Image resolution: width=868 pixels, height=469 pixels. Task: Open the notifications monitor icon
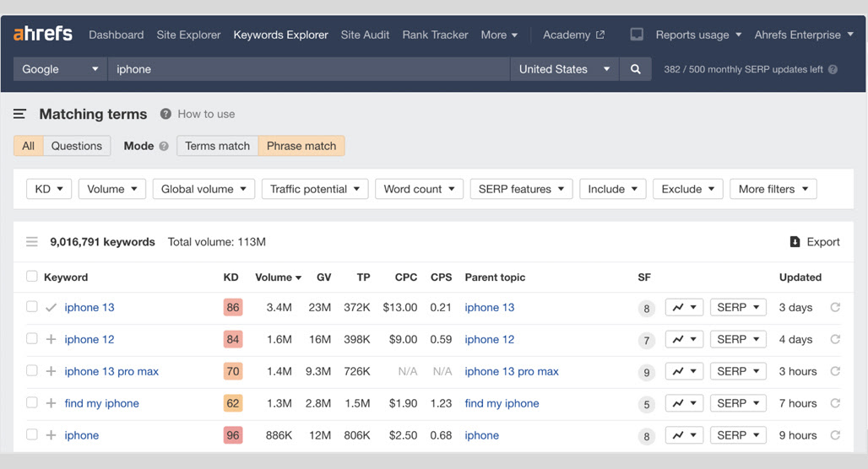point(637,35)
